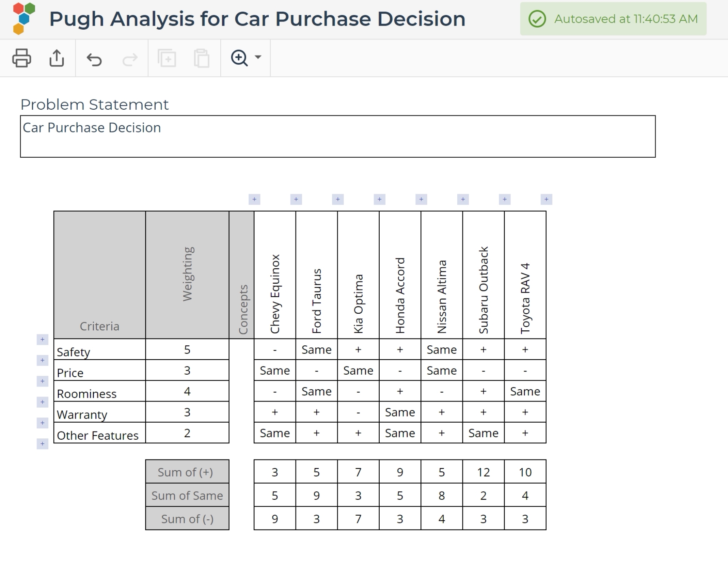Image resolution: width=728 pixels, height=564 pixels.
Task: Add concept column after Toyota RAV 4
Action: pyautogui.click(x=547, y=199)
